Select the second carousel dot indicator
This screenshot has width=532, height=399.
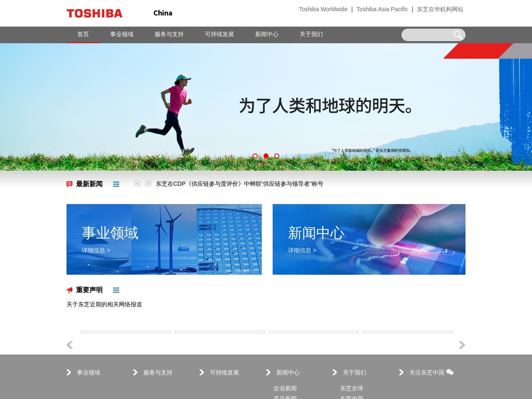tap(266, 156)
